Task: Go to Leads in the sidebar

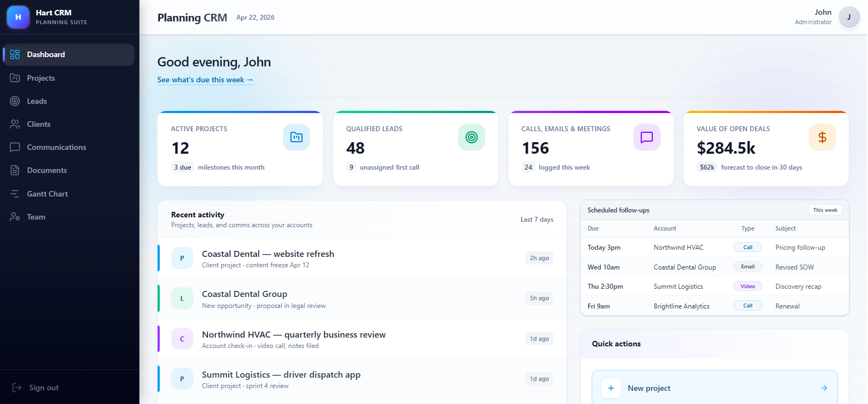Action: click(x=69, y=101)
